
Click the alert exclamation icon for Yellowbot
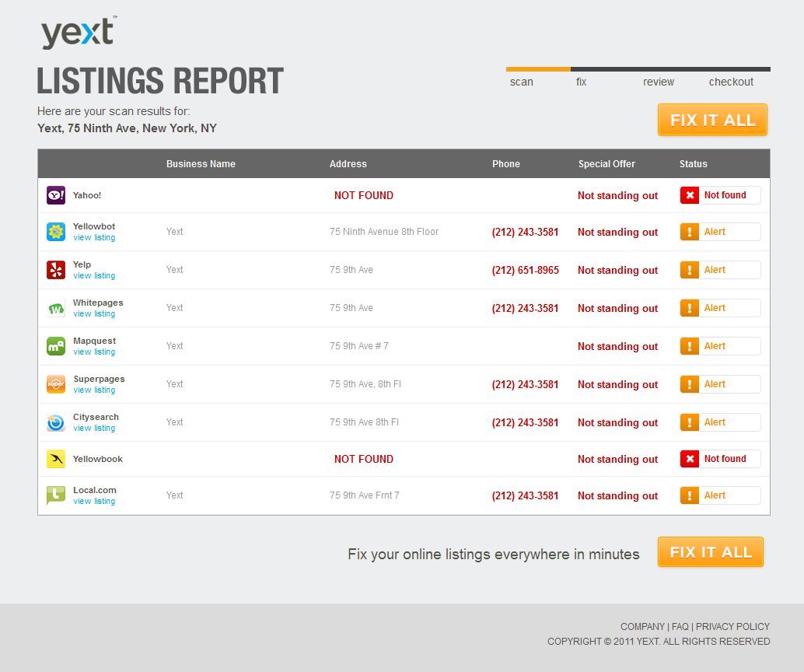(x=690, y=232)
